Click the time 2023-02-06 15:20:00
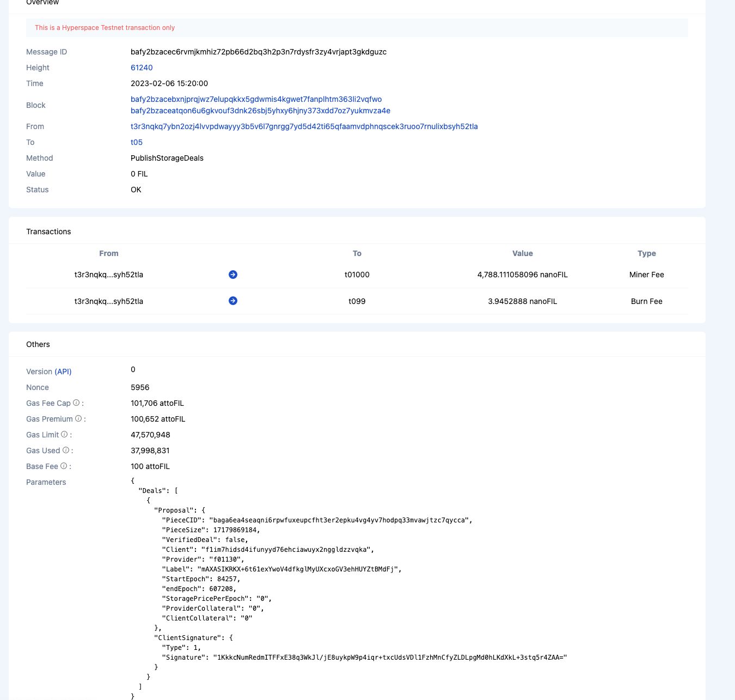 [169, 83]
